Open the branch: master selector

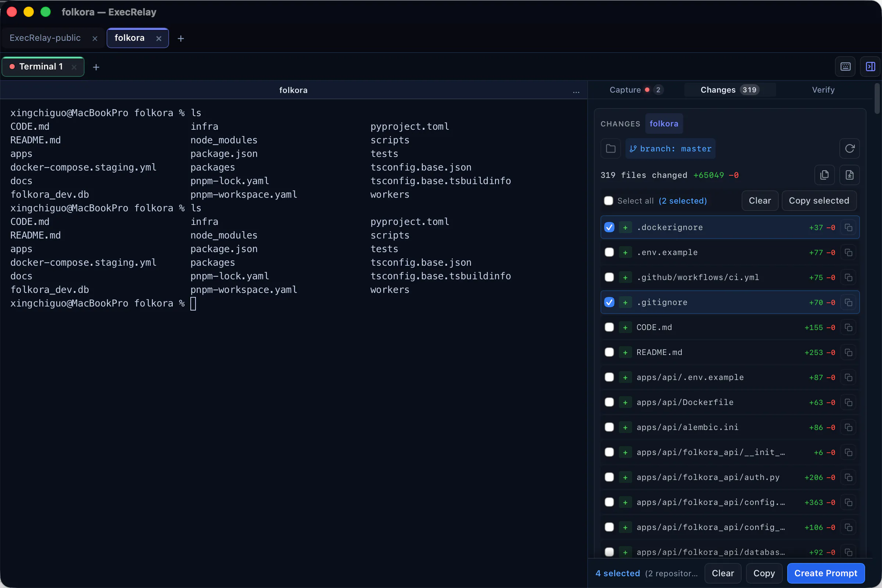pyautogui.click(x=670, y=149)
